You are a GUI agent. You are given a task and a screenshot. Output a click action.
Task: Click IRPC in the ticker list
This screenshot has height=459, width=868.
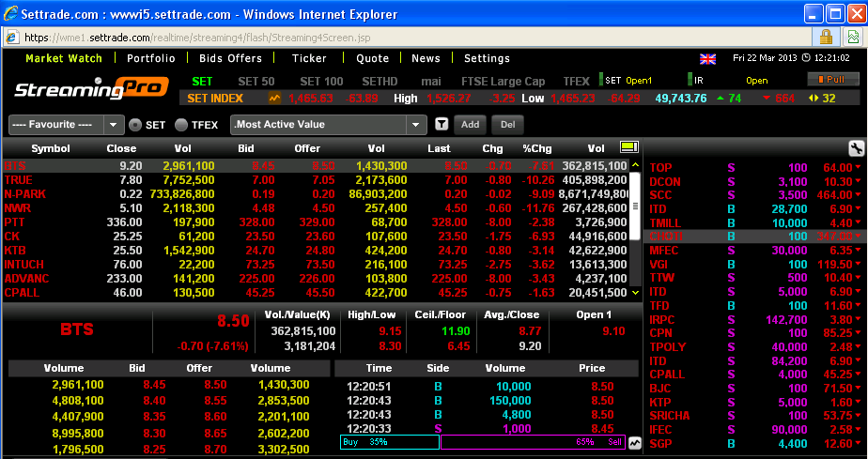click(662, 320)
